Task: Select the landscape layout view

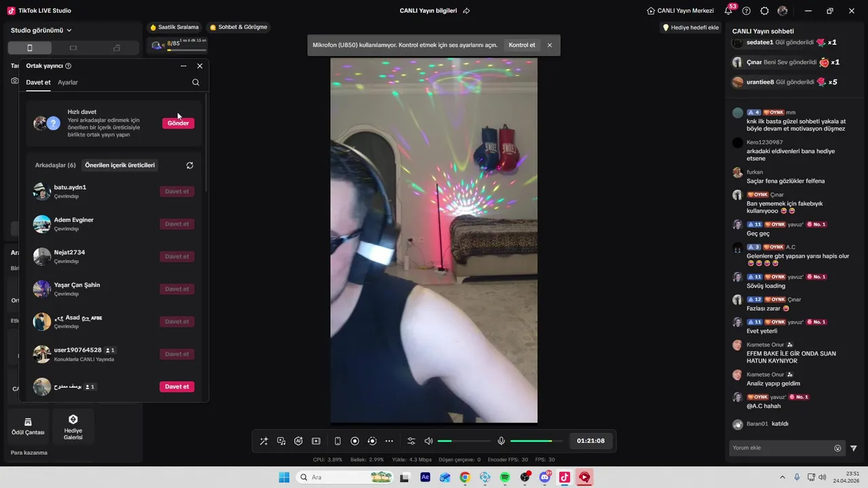Action: pyautogui.click(x=73, y=47)
